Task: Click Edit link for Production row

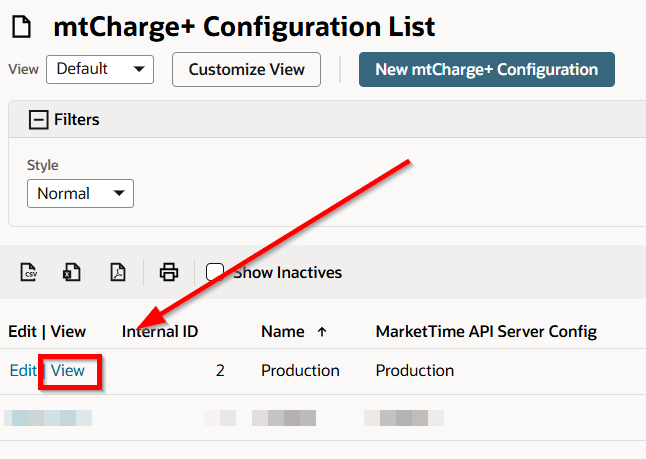Action: tap(23, 371)
